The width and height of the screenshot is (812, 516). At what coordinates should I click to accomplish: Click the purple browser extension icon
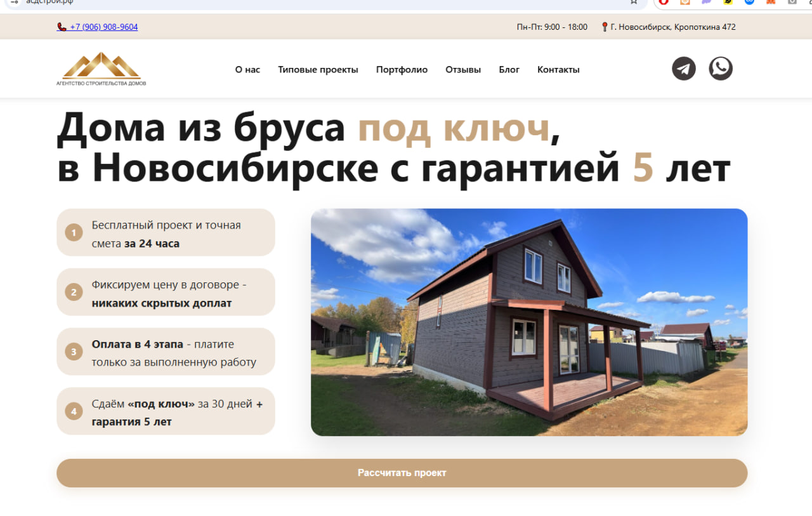click(706, 3)
